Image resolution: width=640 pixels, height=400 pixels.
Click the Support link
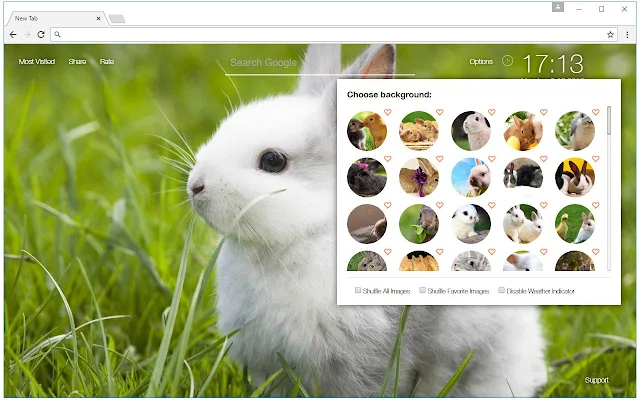pos(596,380)
